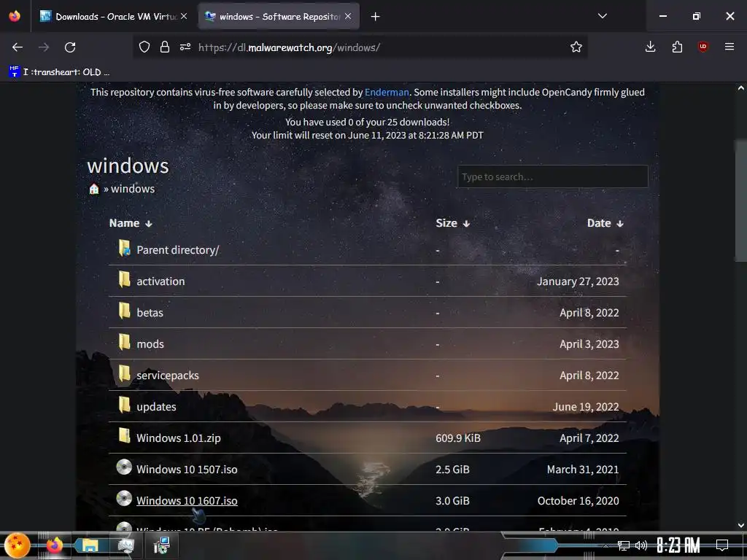Viewport: 747px width, 560px height.
Task: Open the uBlock Origin extension icon
Action: tap(703, 47)
